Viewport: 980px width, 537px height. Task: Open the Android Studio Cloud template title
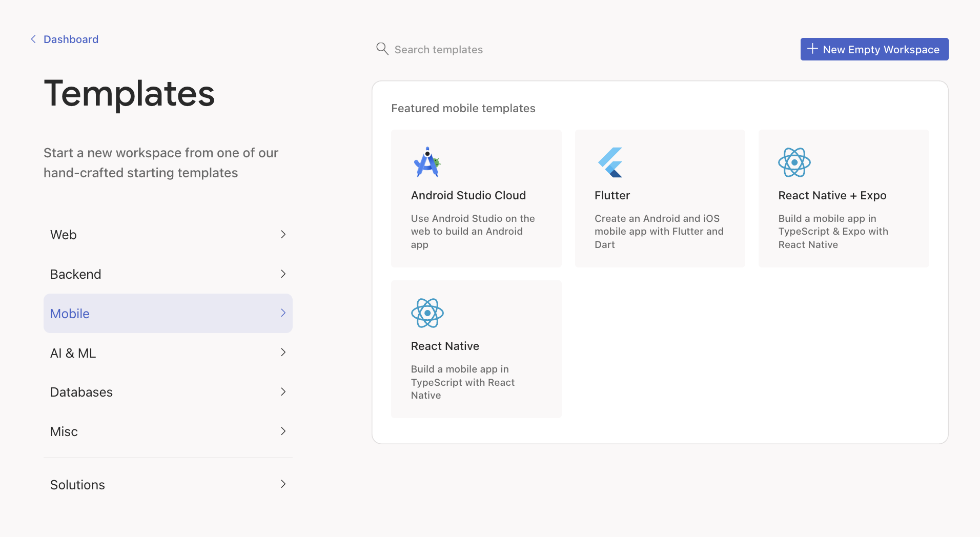click(468, 195)
